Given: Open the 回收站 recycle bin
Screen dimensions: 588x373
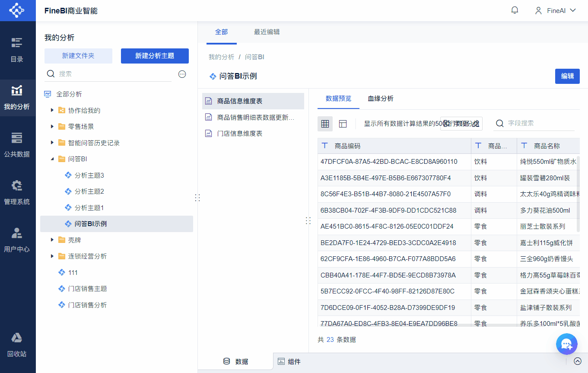Looking at the screenshot, I should coord(17,345).
